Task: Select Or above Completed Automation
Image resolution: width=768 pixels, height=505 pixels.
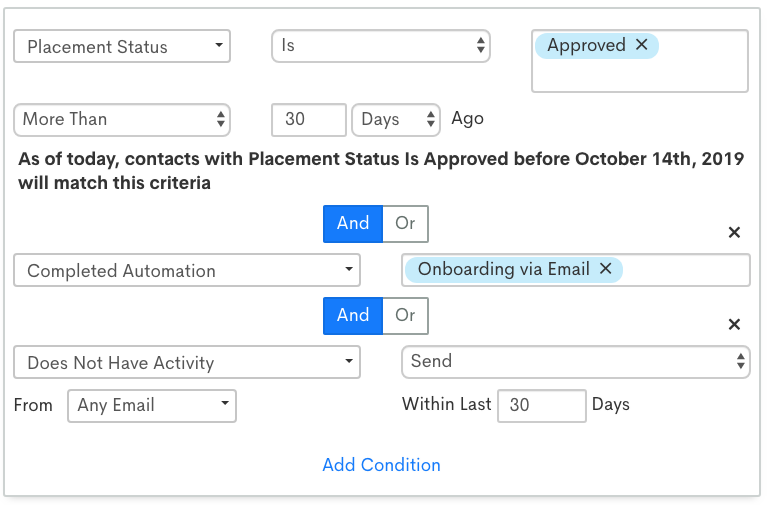Action: click(x=405, y=223)
